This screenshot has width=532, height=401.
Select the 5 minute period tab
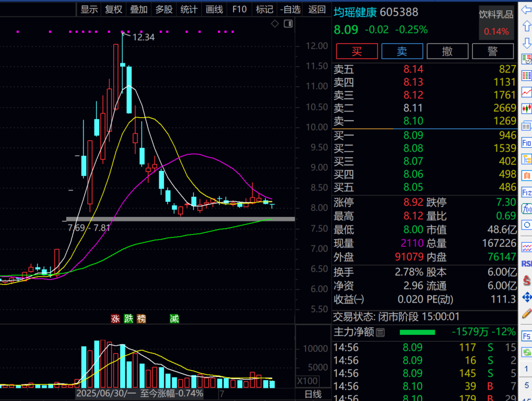526,385
